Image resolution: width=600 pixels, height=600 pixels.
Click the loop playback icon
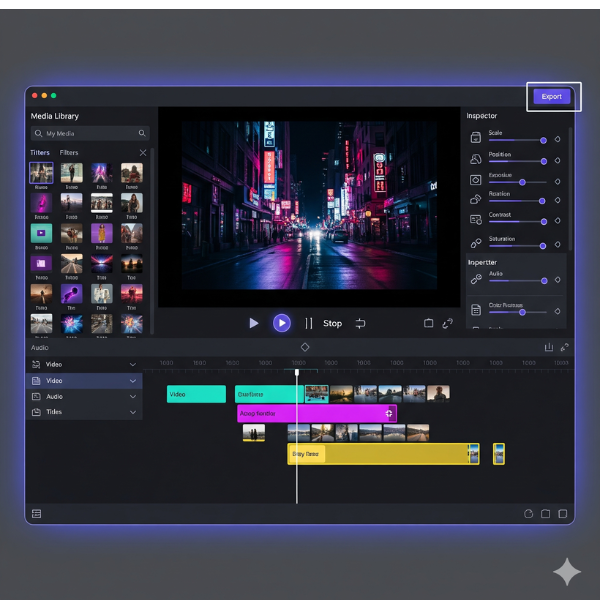pyautogui.click(x=360, y=323)
